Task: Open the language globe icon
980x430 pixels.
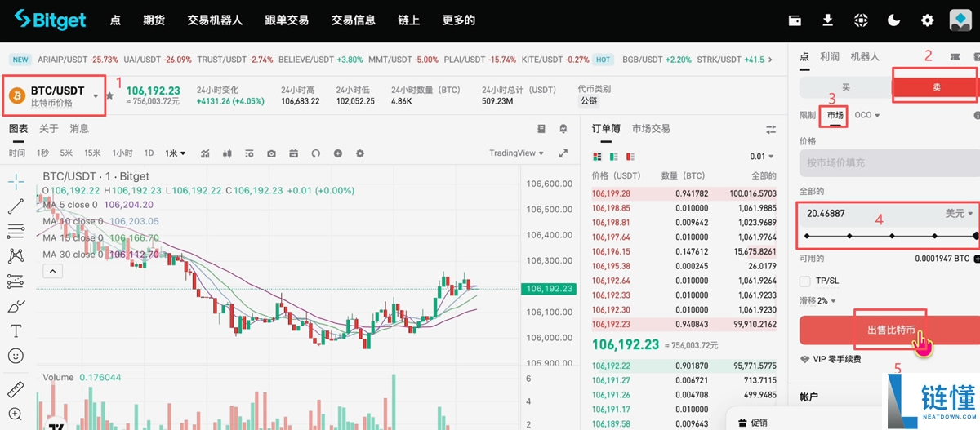Action: (861, 20)
